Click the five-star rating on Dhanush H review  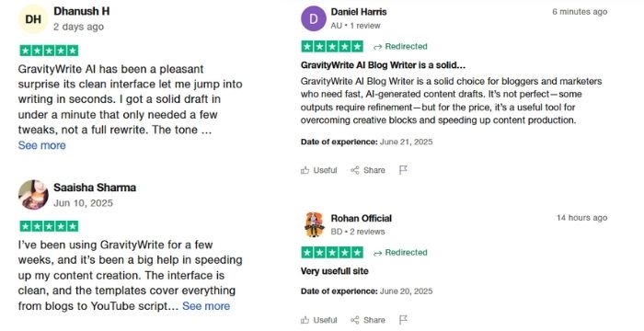click(49, 51)
